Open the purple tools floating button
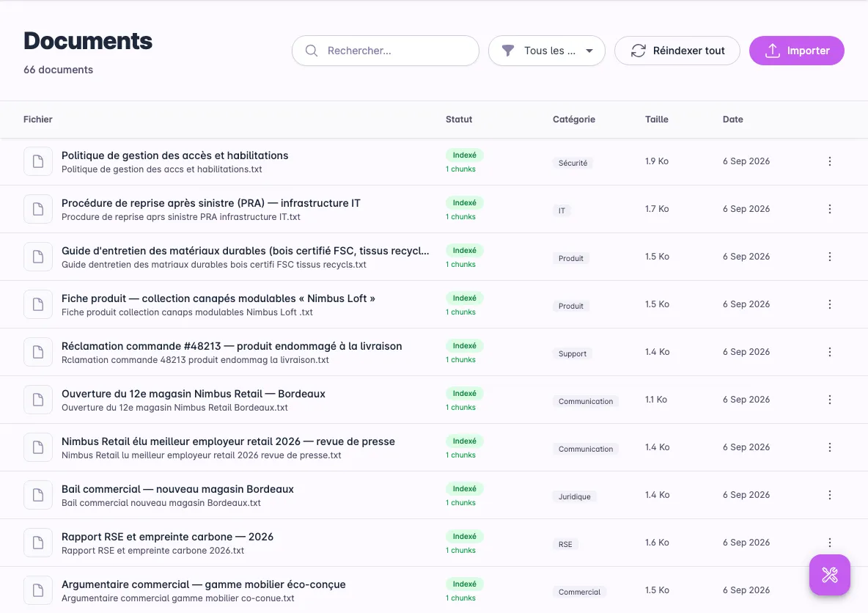Screen dimensions: 868x613 click(829, 575)
